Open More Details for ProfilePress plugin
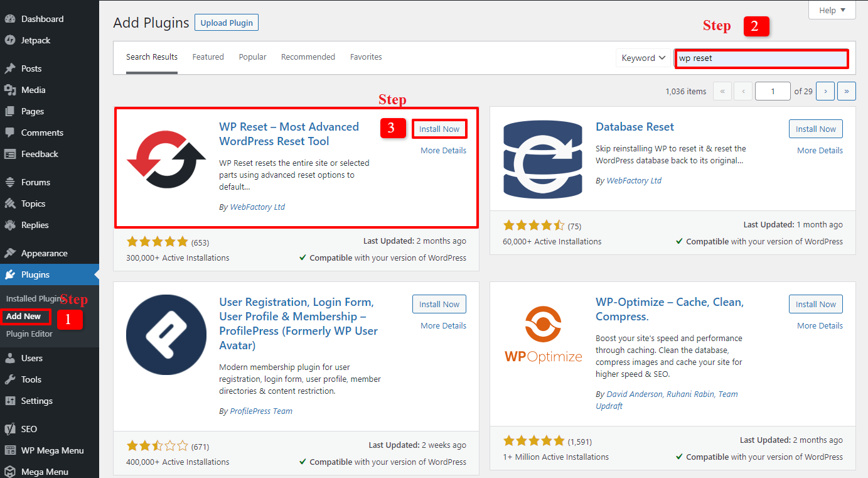The width and height of the screenshot is (868, 478). (444, 325)
